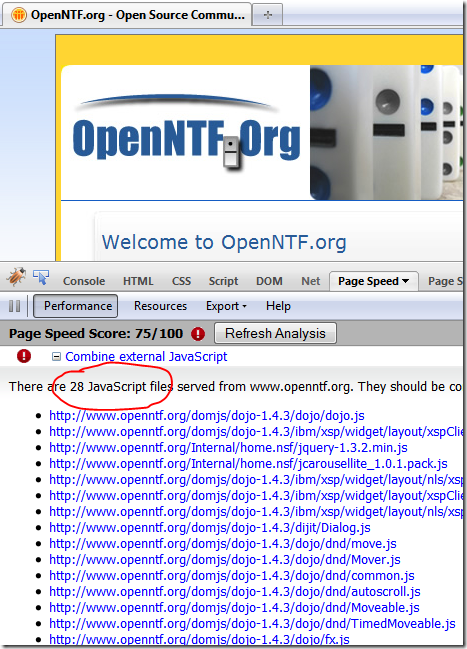Activate the inspect element pointer icon
Image resolution: width=467 pixels, height=649 pixels.
click(x=41, y=277)
